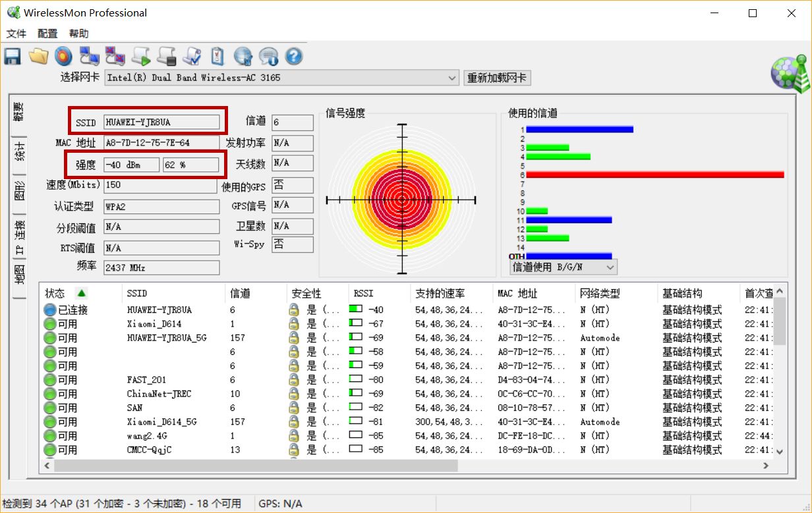Click the crossed-out monitors disconnect icon
This screenshot has height=513, width=812.
point(115,57)
